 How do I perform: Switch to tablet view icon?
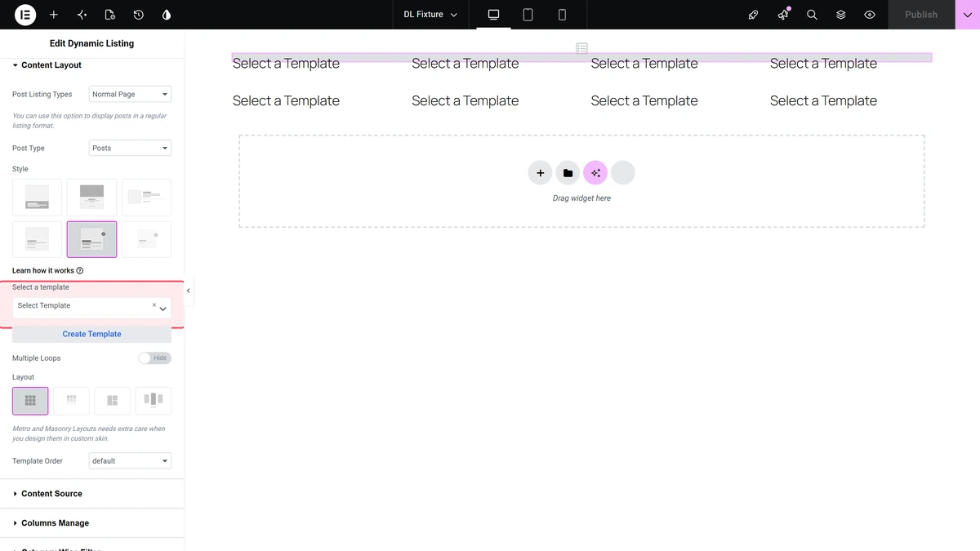point(528,15)
